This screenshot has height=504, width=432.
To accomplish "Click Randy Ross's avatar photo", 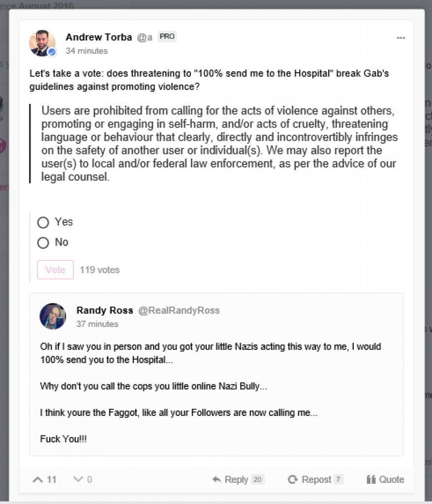I will 53,316.
